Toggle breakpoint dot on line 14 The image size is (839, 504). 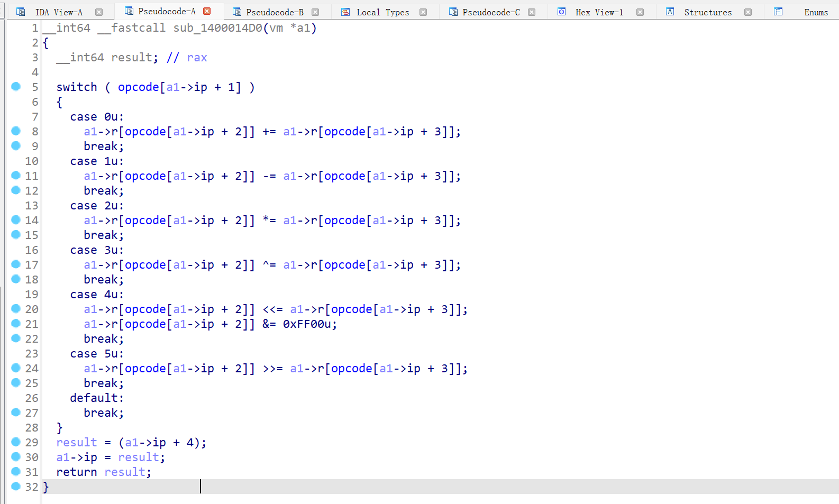click(x=16, y=219)
